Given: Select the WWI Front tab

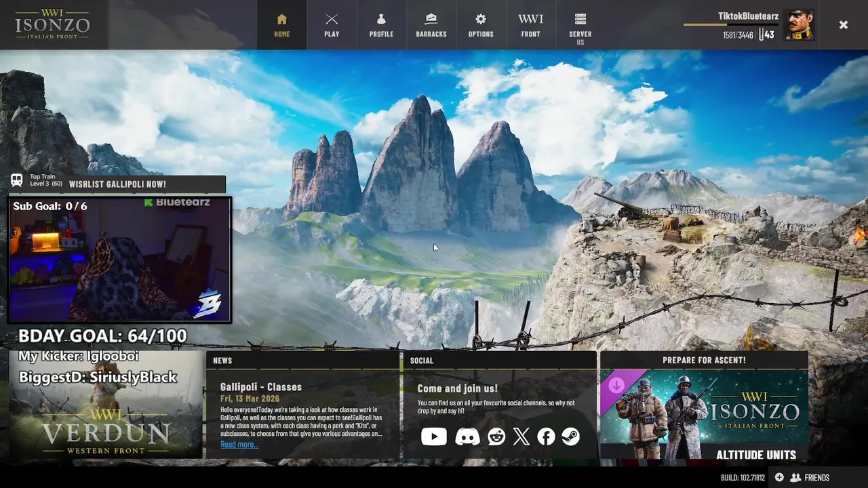Looking at the screenshot, I should coord(530,25).
